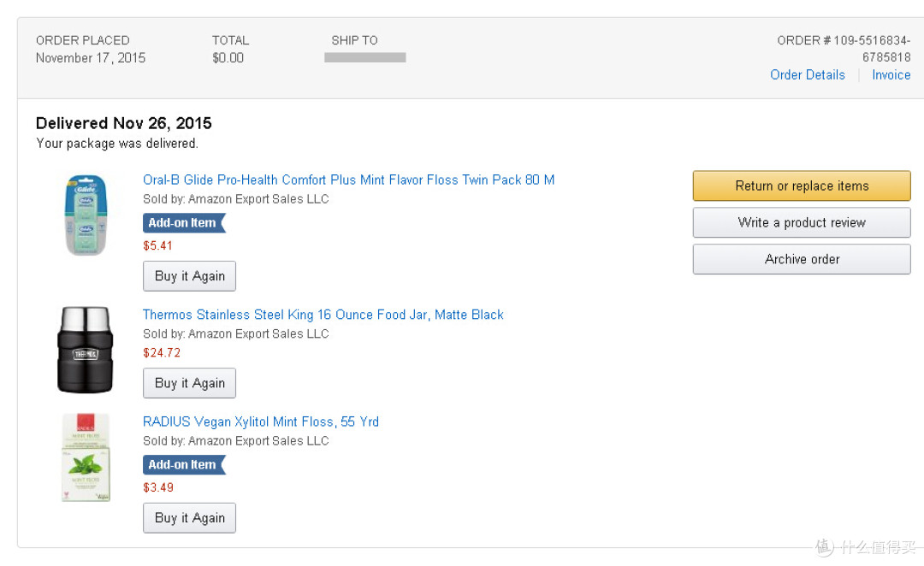
Task: Click the redacted Ship To name
Action: tap(364, 58)
